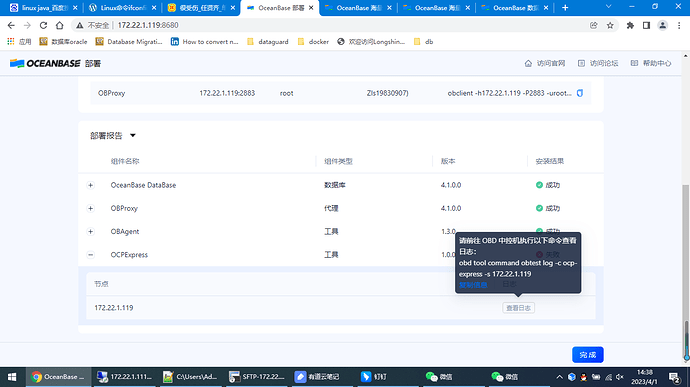The height and width of the screenshot is (387, 690).
Task: Open the db bookmark folder
Action: (x=424, y=42)
